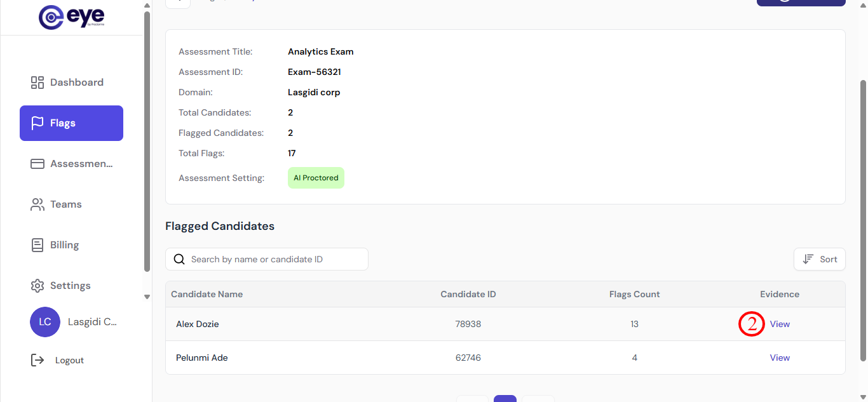Focus the candidate search field
868x402 pixels.
267,259
